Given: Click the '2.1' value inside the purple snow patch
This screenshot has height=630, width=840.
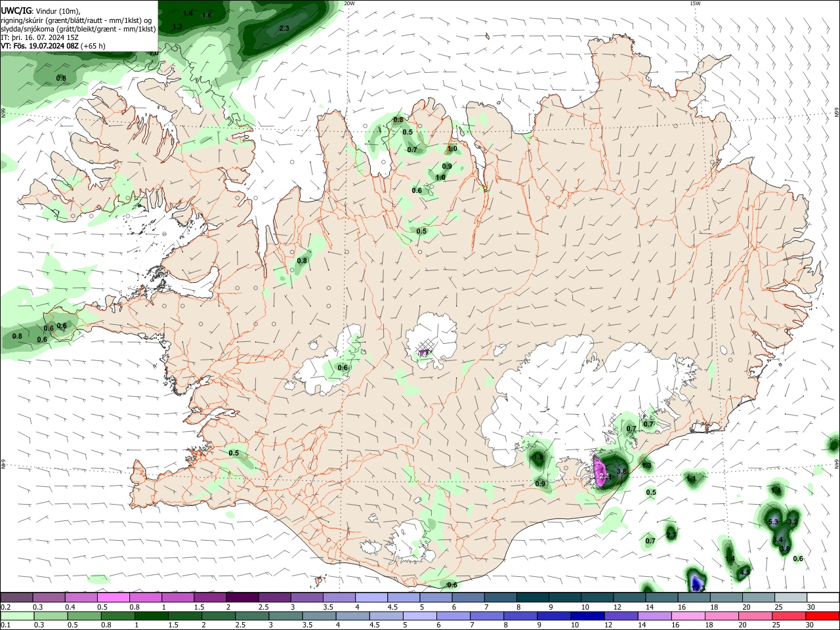Looking at the screenshot, I should coord(604,477).
